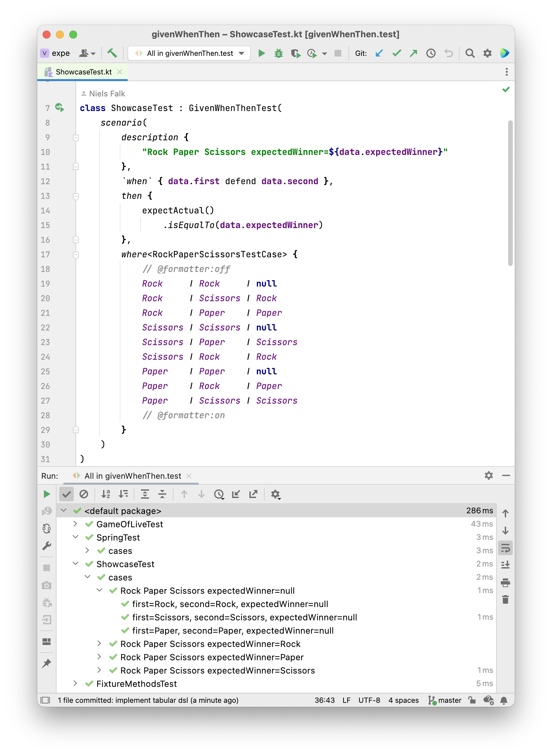The image size is (552, 756).
Task: Click the inspection status green checkmark in editor
Action: point(506,89)
